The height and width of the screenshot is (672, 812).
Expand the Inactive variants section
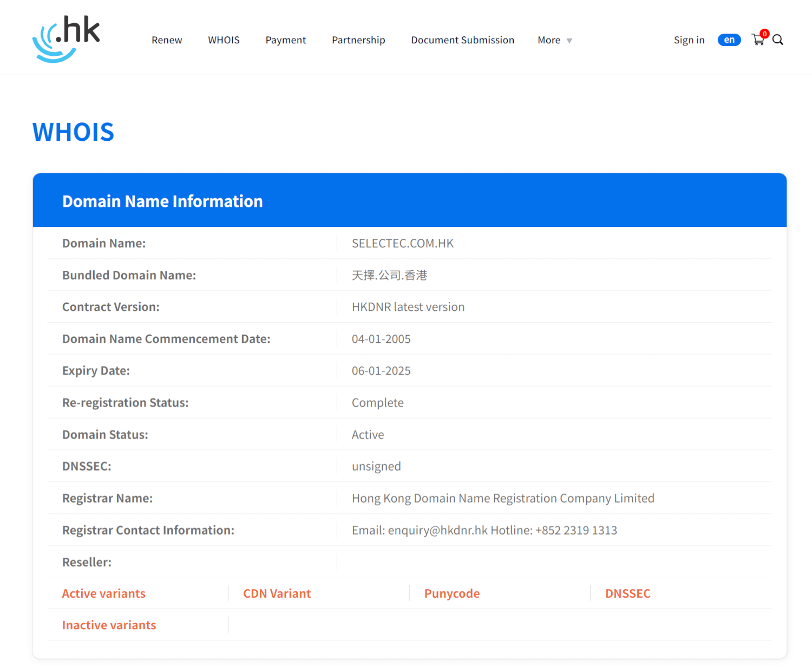(109, 625)
